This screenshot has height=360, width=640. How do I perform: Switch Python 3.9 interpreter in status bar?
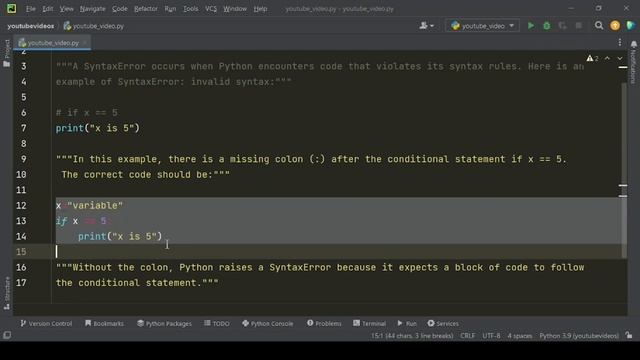579,336
